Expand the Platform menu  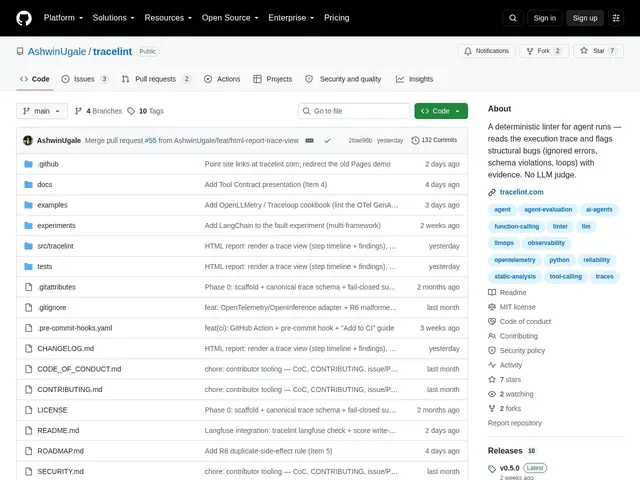(63, 18)
